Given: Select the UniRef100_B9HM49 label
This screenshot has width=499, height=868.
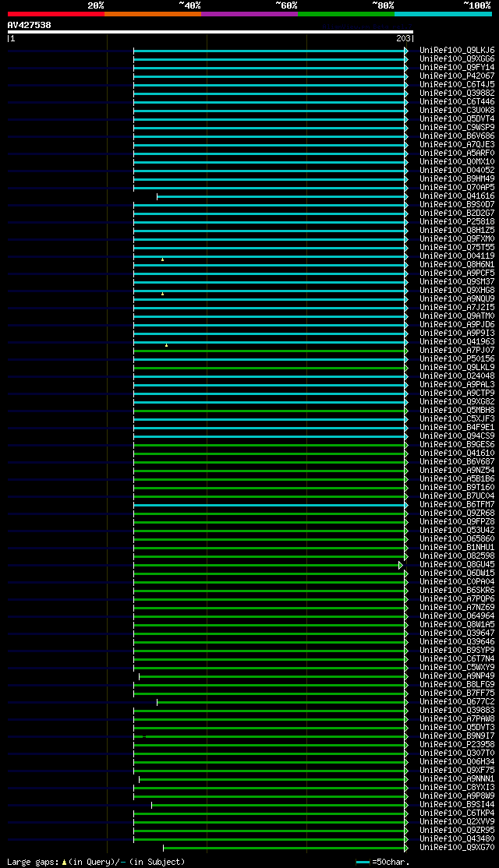Looking at the screenshot, I should pyautogui.click(x=457, y=178).
